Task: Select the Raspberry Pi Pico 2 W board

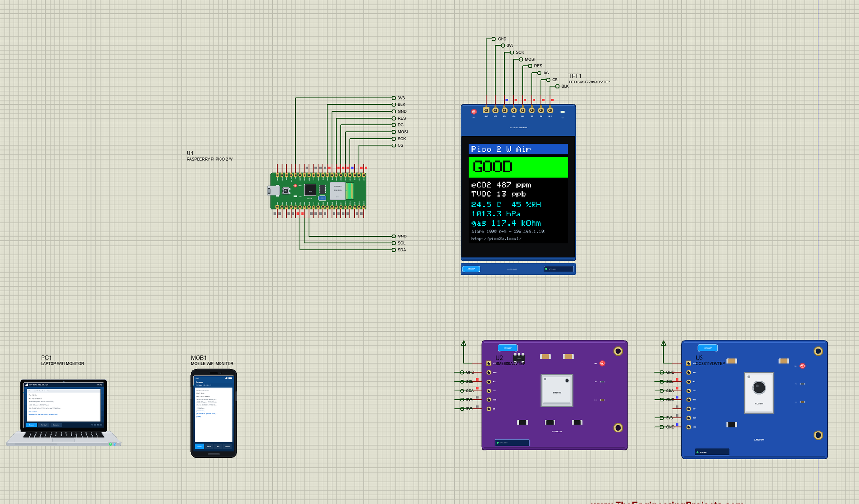Action: coord(318,191)
